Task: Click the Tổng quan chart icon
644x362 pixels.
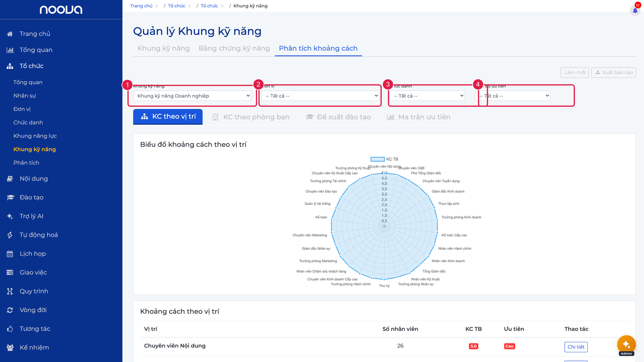Action: tap(10, 50)
